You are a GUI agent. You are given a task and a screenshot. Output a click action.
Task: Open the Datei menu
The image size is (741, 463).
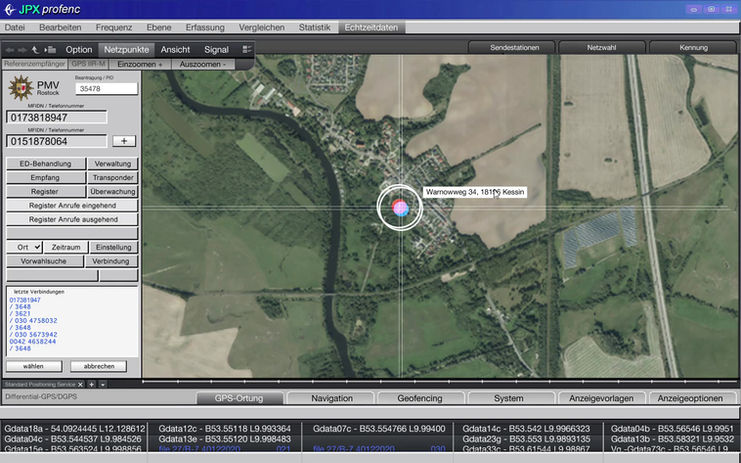point(15,27)
